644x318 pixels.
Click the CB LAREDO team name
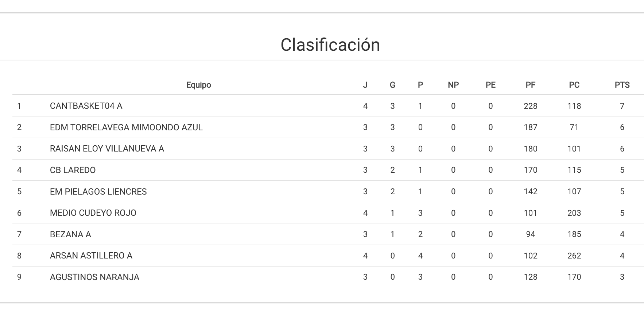(x=73, y=170)
